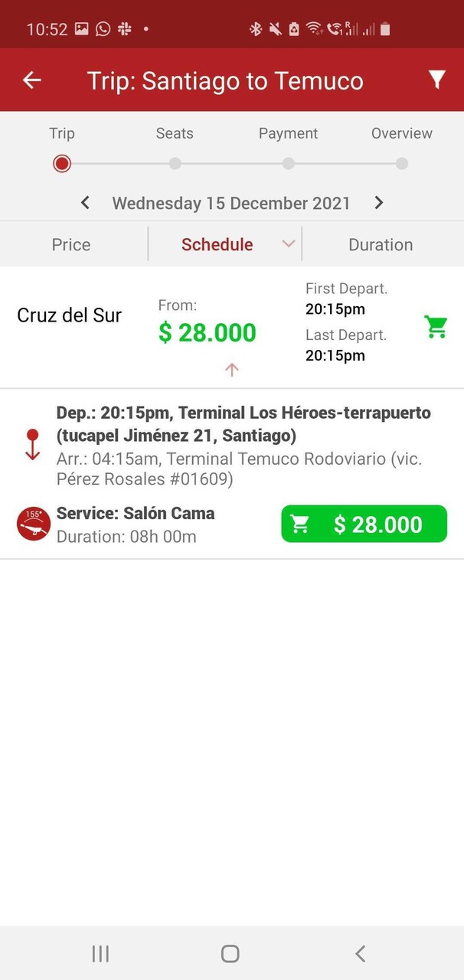Click the red location pin beside departure details
Viewport: 464px width, 980px height.
click(32, 443)
